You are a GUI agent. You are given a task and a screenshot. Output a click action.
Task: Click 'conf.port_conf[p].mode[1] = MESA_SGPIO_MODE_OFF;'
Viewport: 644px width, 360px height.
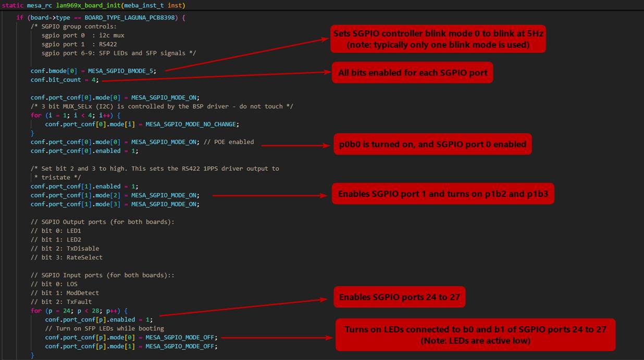point(131,345)
